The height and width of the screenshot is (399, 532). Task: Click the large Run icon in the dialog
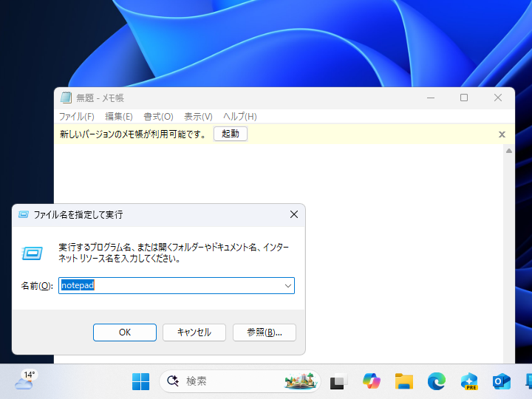pyautogui.click(x=33, y=253)
